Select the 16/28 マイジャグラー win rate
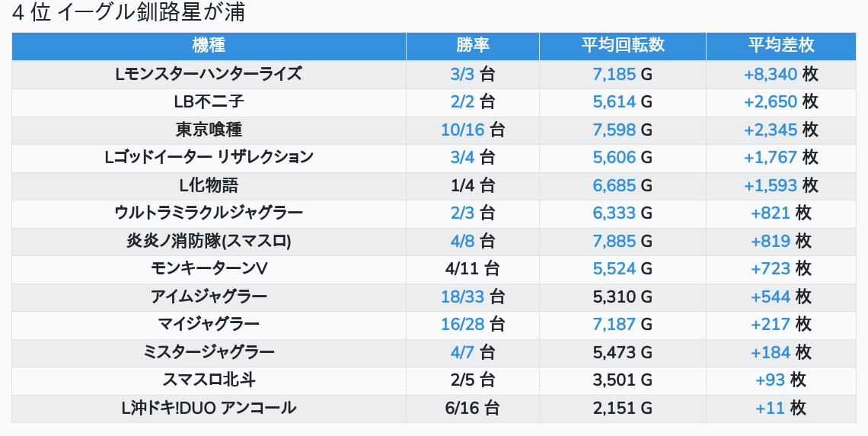This screenshot has width=868, height=436. 462,324
